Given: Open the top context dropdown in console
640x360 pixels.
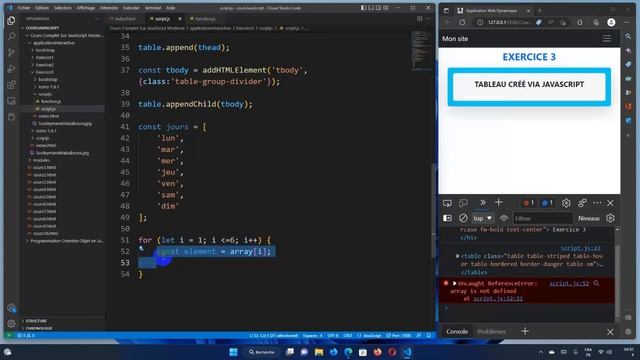Looking at the screenshot, I should [482, 218].
